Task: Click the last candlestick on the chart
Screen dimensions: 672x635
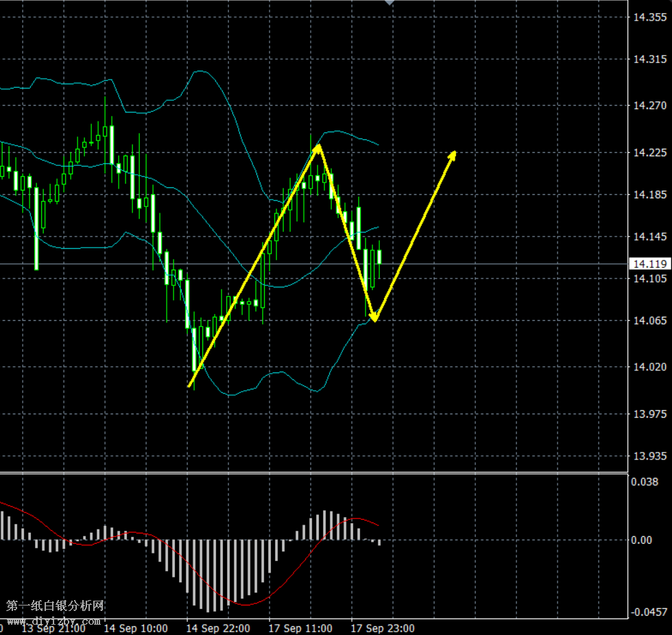Action: pyautogui.click(x=379, y=256)
